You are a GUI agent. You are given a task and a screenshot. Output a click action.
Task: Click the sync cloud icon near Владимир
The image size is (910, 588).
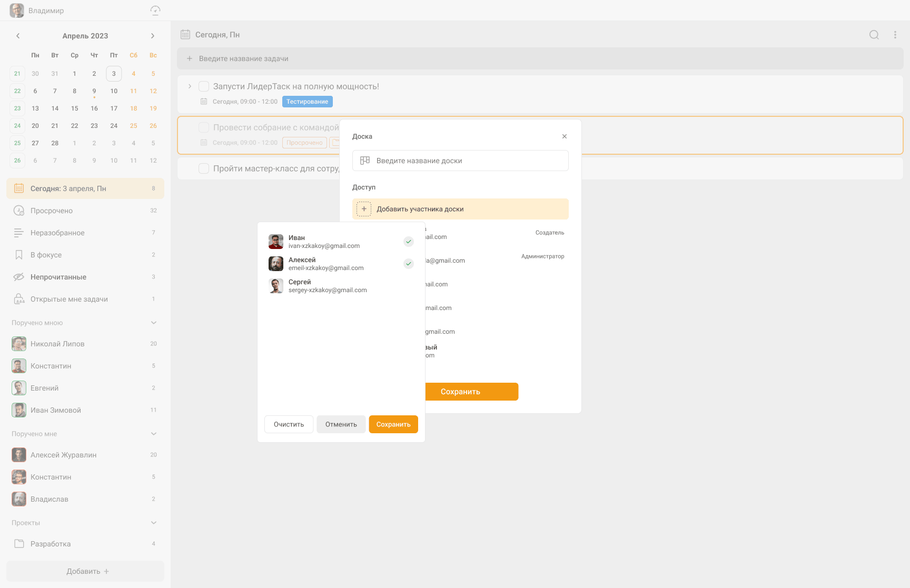click(155, 11)
